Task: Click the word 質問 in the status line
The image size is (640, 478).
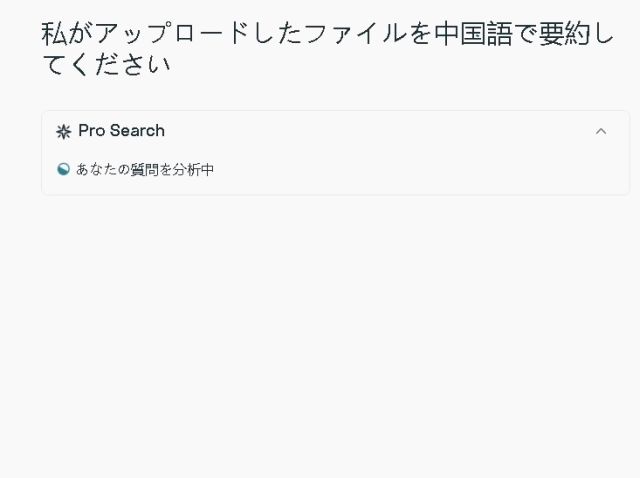Action: (145, 170)
